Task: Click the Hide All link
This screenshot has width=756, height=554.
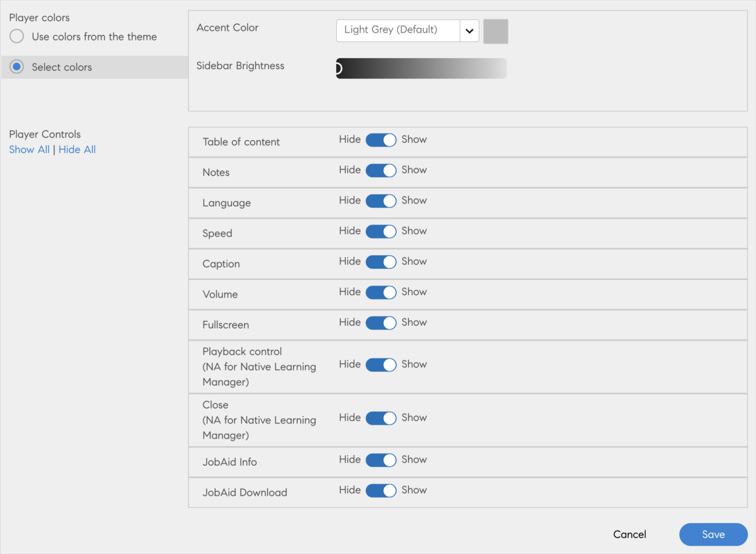Action: (x=77, y=149)
